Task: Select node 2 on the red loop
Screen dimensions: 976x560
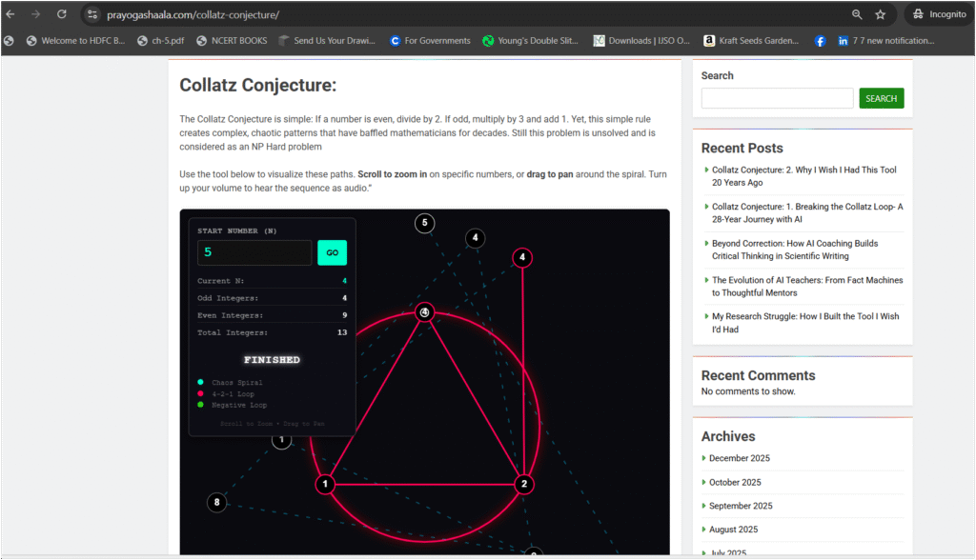Action: coord(523,484)
